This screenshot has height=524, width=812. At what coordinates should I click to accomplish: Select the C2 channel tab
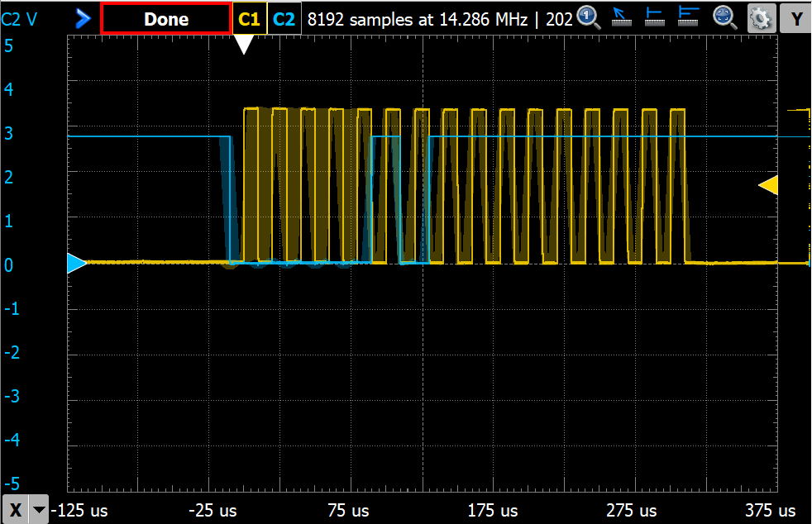tap(284, 19)
